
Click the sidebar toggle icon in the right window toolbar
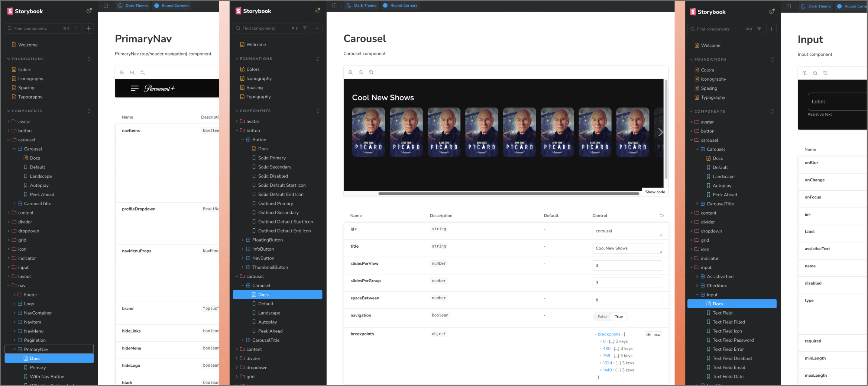(789, 6)
